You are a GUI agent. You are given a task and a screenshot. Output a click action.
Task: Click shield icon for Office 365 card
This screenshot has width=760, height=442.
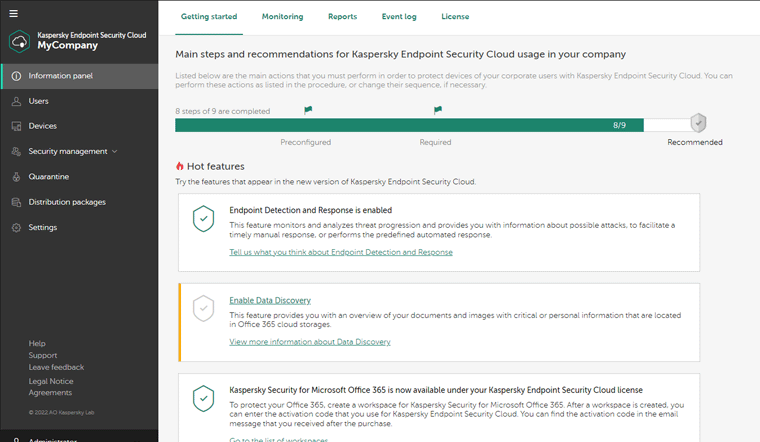[x=204, y=398]
